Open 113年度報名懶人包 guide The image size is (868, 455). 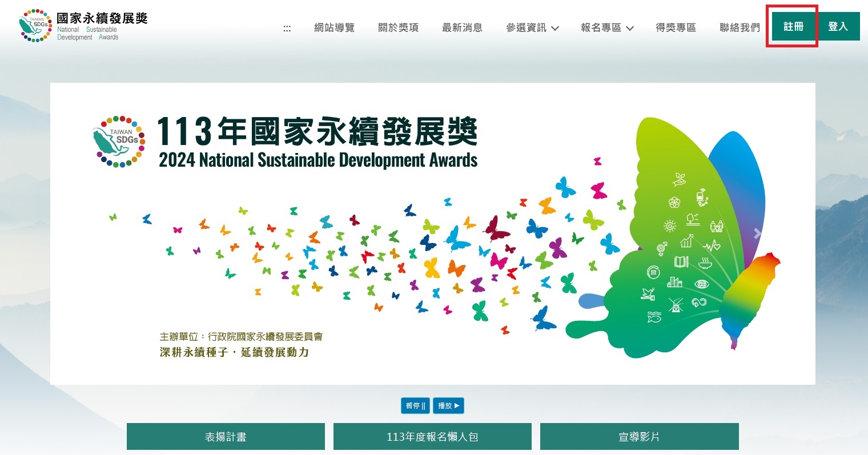(432, 437)
